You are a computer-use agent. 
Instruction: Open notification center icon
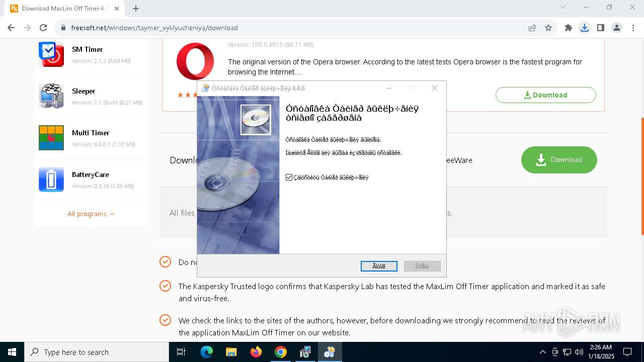point(627,352)
